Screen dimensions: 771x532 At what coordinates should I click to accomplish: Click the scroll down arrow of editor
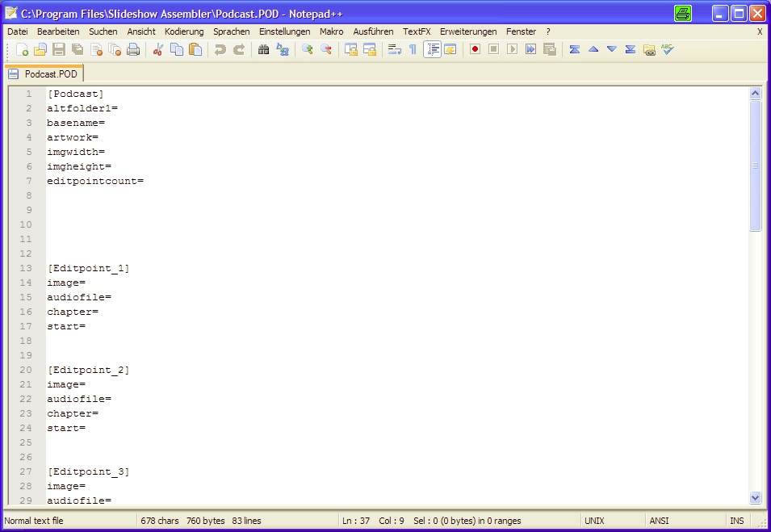756,498
